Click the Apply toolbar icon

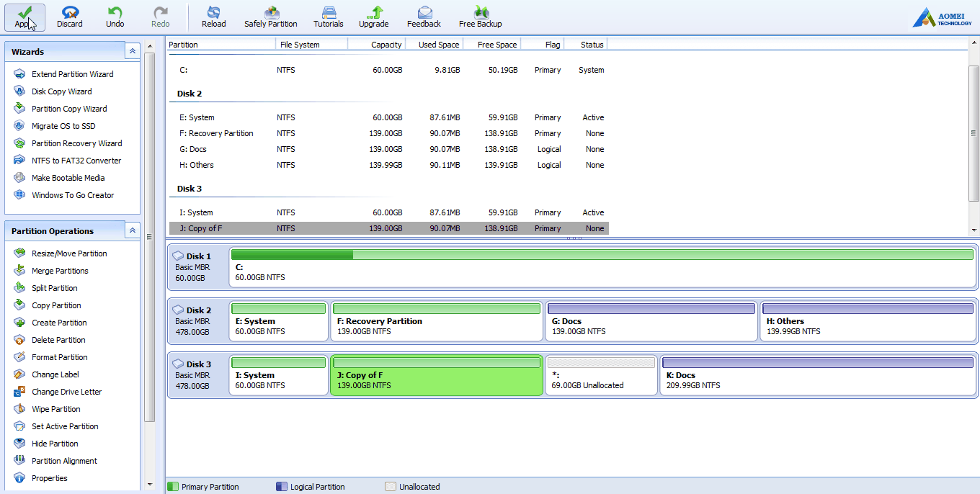(x=24, y=16)
